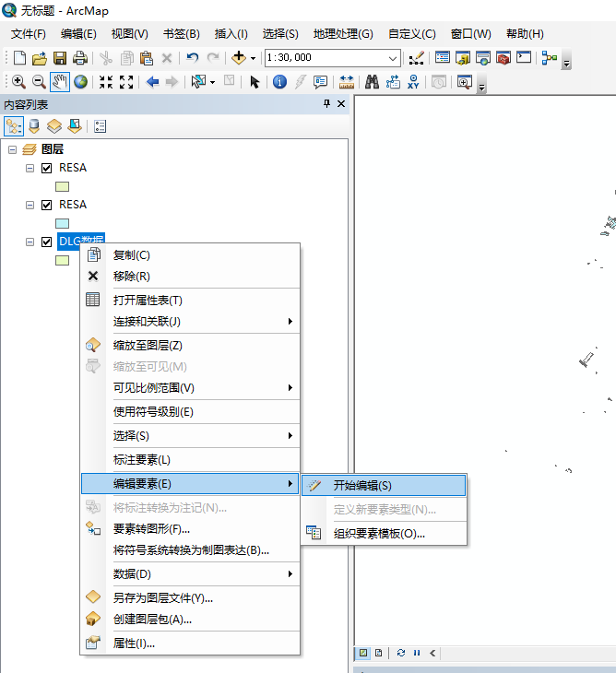The width and height of the screenshot is (616, 673).
Task: Pause drawing button at map bottom
Action: (417, 653)
